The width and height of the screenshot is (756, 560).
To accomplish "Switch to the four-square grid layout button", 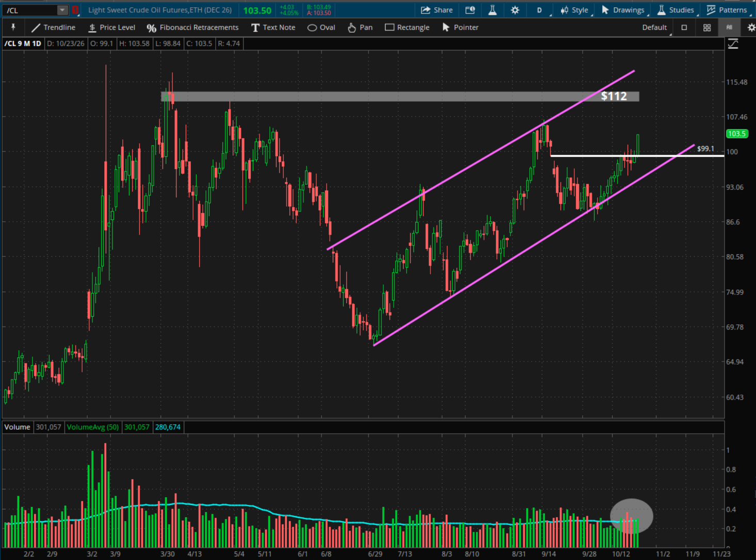I will coord(707,27).
